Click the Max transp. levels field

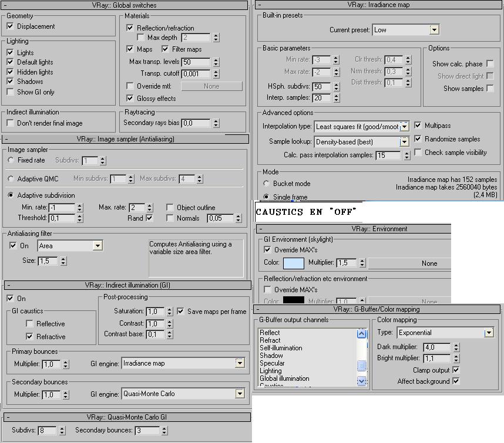pyautogui.click(x=196, y=62)
